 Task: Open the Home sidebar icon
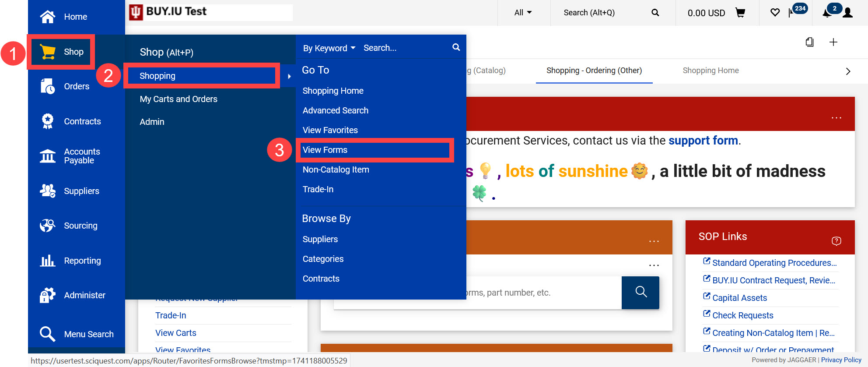pos(48,17)
